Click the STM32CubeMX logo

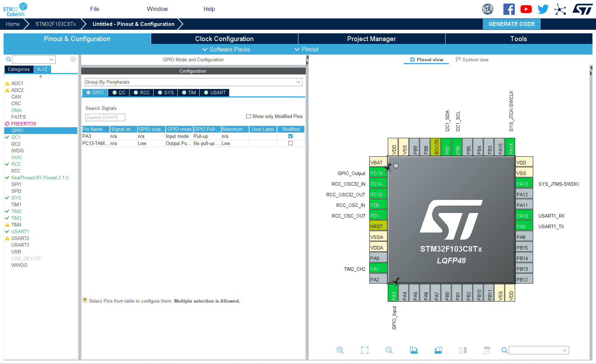tap(15, 9)
